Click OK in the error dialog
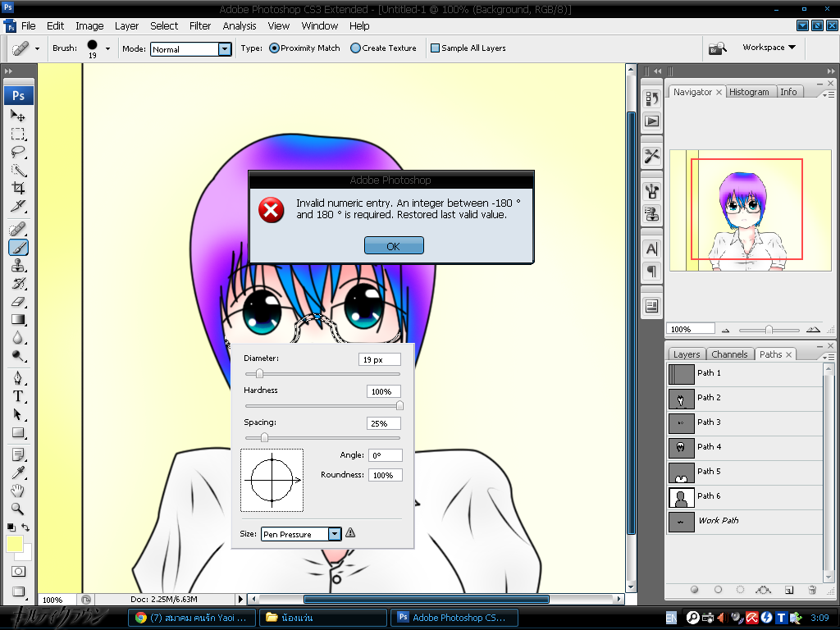The image size is (840, 630). coord(394,246)
